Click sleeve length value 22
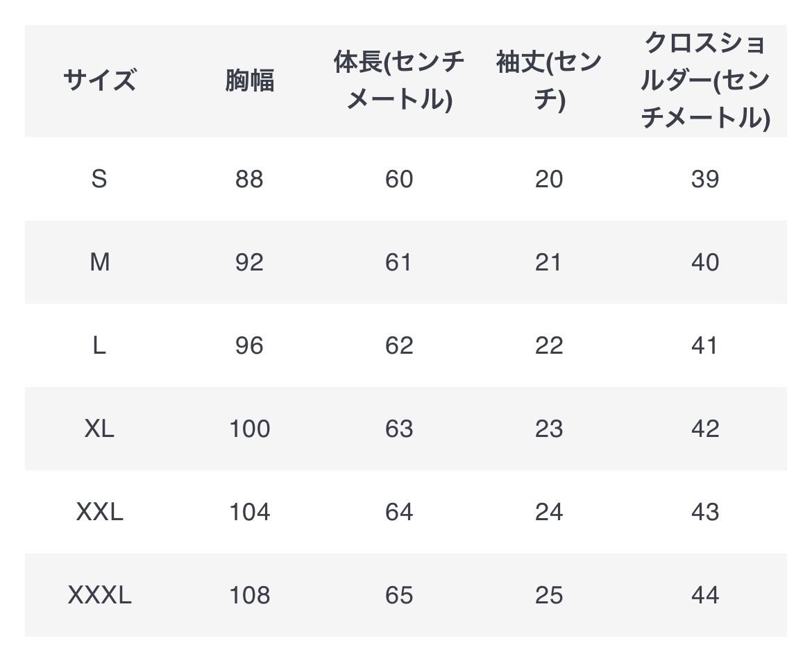The width and height of the screenshot is (812, 670). pyautogui.click(x=548, y=345)
